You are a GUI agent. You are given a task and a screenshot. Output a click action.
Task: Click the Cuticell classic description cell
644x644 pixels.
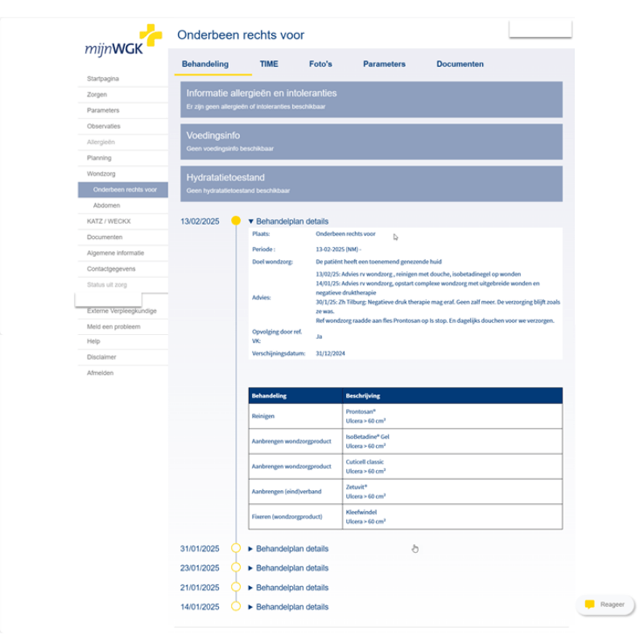click(x=452, y=466)
